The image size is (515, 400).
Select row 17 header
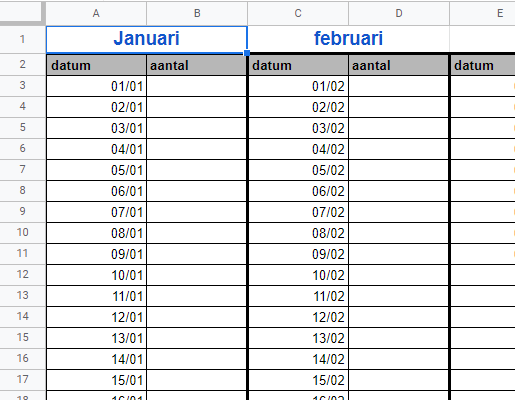pos(22,379)
